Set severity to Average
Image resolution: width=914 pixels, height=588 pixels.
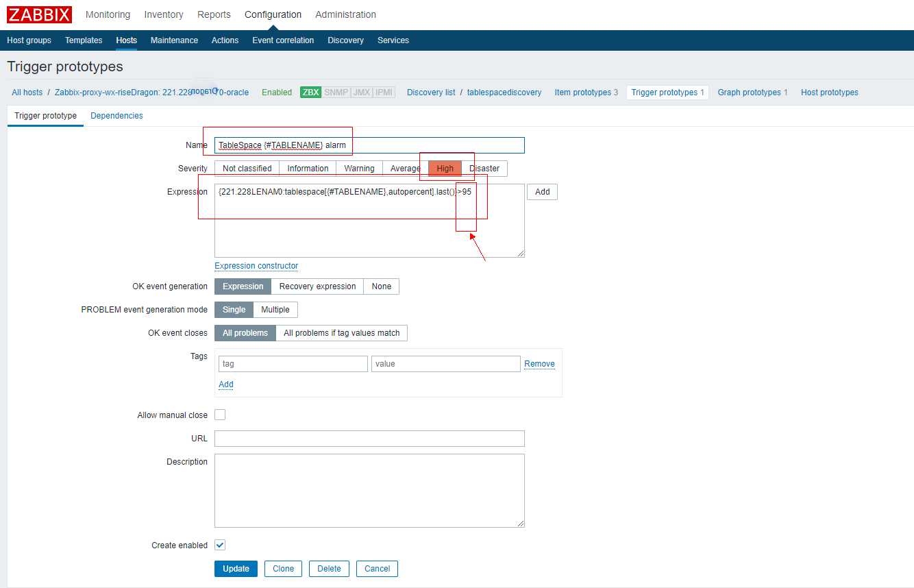[x=405, y=169]
